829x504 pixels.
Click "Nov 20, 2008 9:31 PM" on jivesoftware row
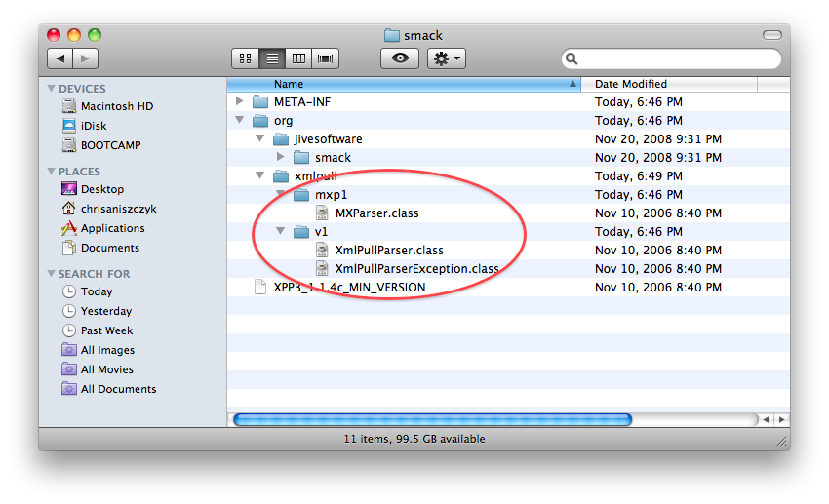tap(657, 139)
